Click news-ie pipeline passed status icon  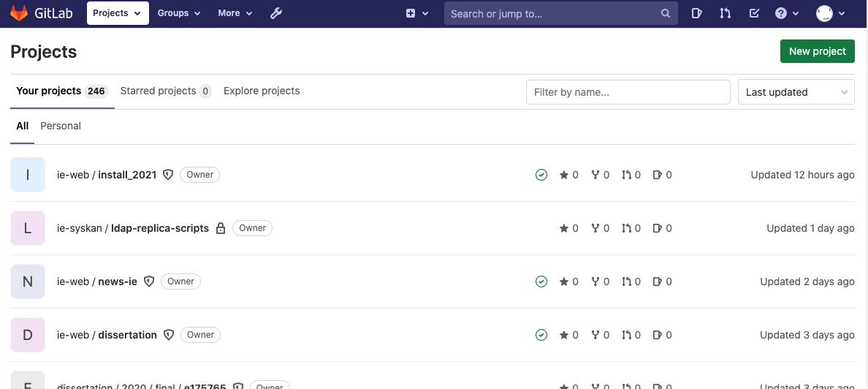pos(541,282)
